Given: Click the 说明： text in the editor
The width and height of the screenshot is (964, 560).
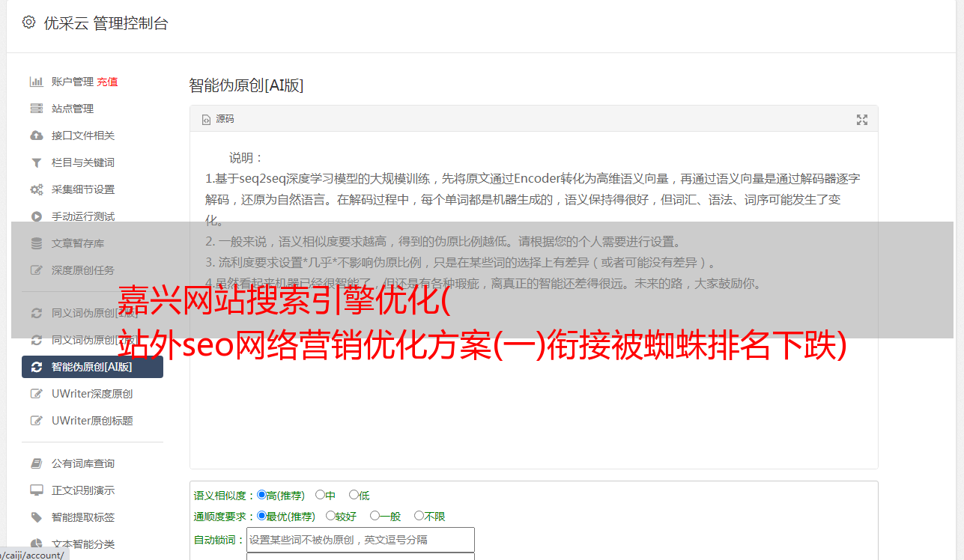Looking at the screenshot, I should (x=246, y=158).
